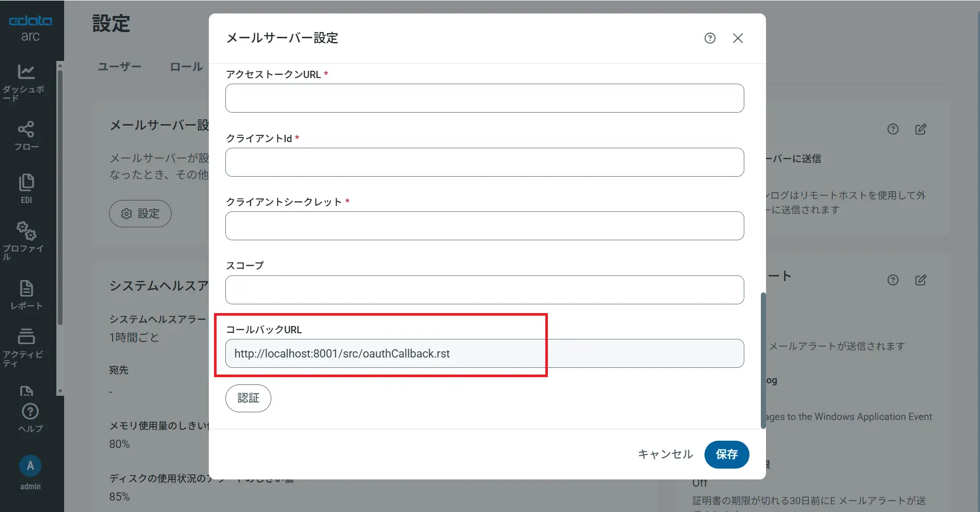Open the EDI sidebar icon
Screen dimensions: 980x512
tap(26, 183)
